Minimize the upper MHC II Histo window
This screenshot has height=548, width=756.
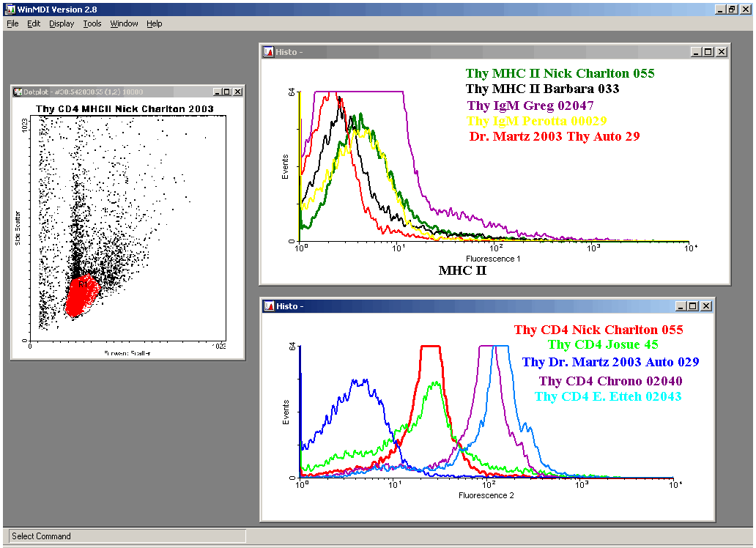point(696,51)
